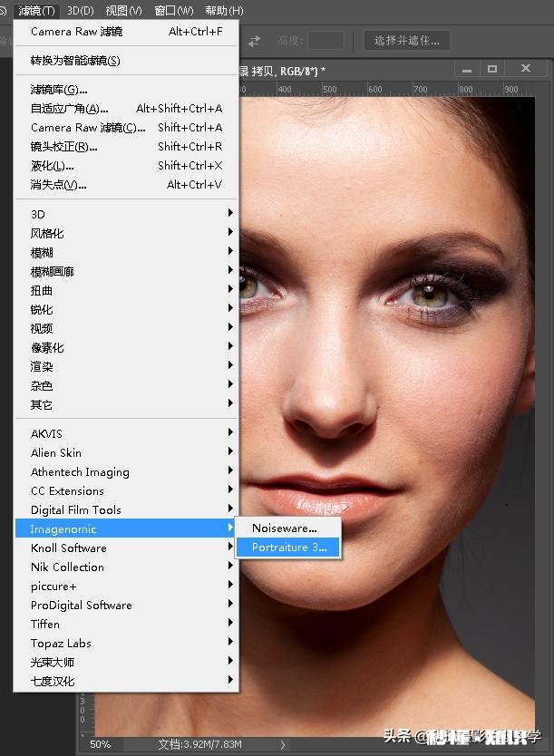Click the status bar info arrow
The image size is (554, 756).
click(x=284, y=744)
